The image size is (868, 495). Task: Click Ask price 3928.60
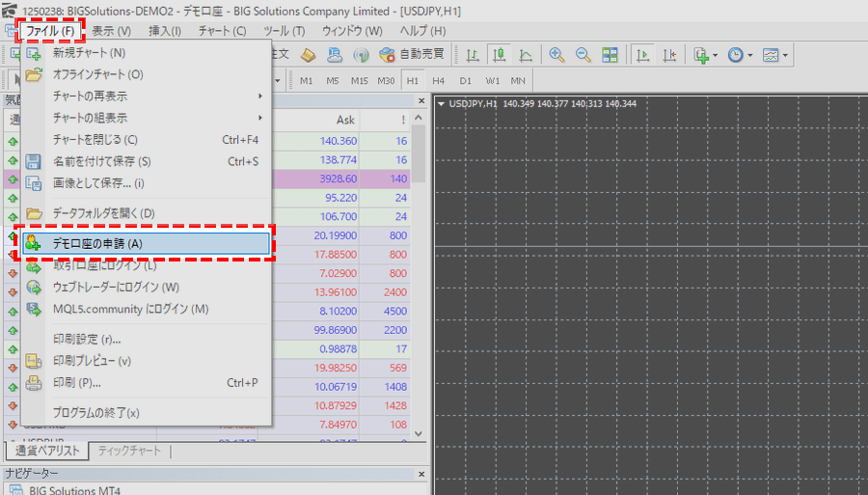[339, 179]
